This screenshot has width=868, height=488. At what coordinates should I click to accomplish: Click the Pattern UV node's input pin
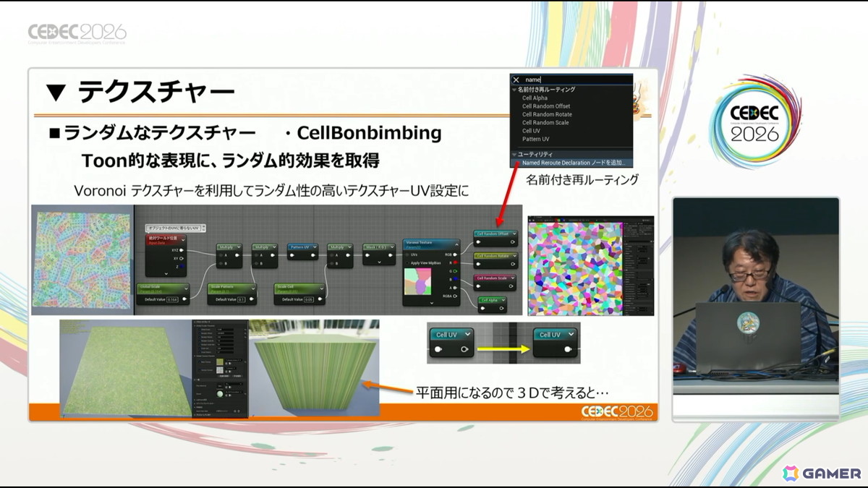tap(292, 255)
